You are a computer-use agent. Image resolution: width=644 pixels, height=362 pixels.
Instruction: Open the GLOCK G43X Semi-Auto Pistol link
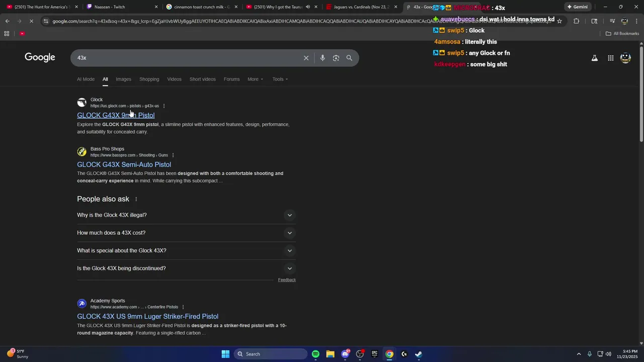(x=124, y=164)
